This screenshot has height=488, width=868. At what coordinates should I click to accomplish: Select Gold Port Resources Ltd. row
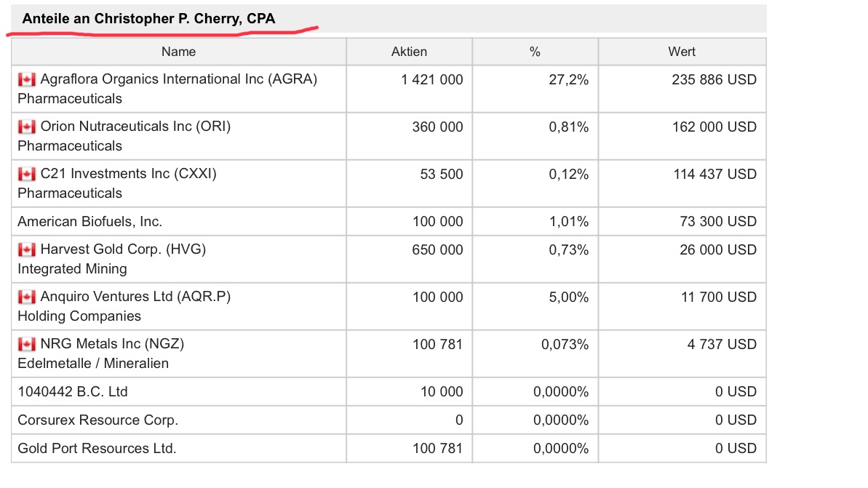tap(97, 449)
